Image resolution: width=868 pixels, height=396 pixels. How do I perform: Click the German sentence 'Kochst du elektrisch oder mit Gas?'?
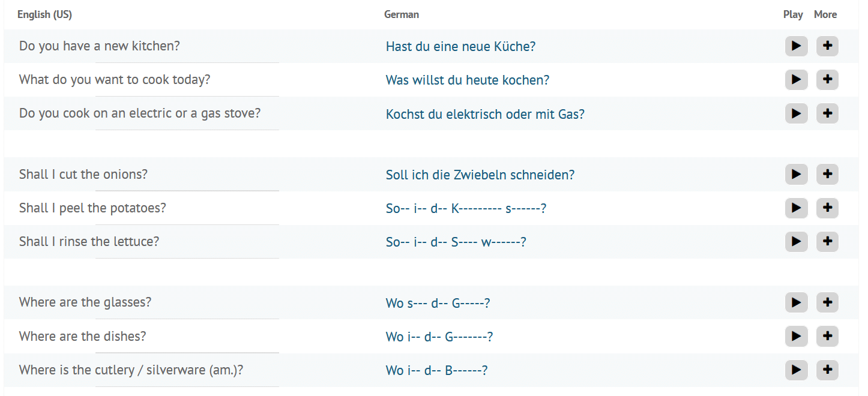pyautogui.click(x=485, y=114)
